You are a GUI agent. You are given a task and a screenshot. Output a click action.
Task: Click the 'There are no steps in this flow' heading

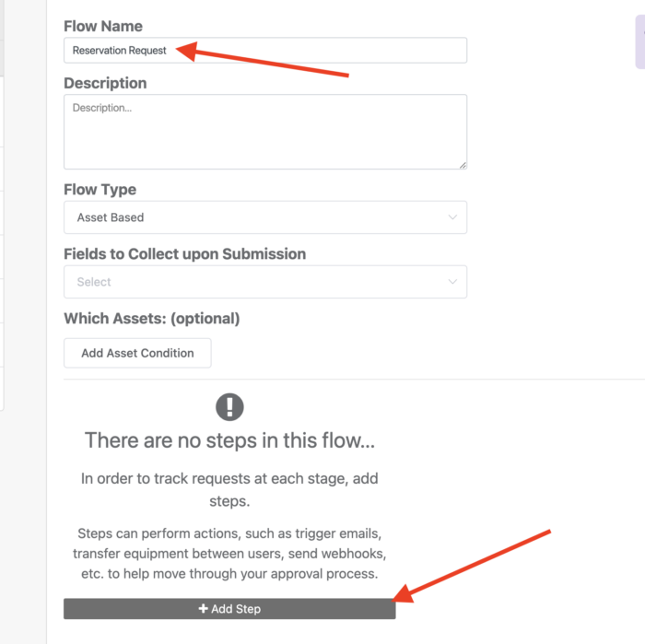pos(229,440)
